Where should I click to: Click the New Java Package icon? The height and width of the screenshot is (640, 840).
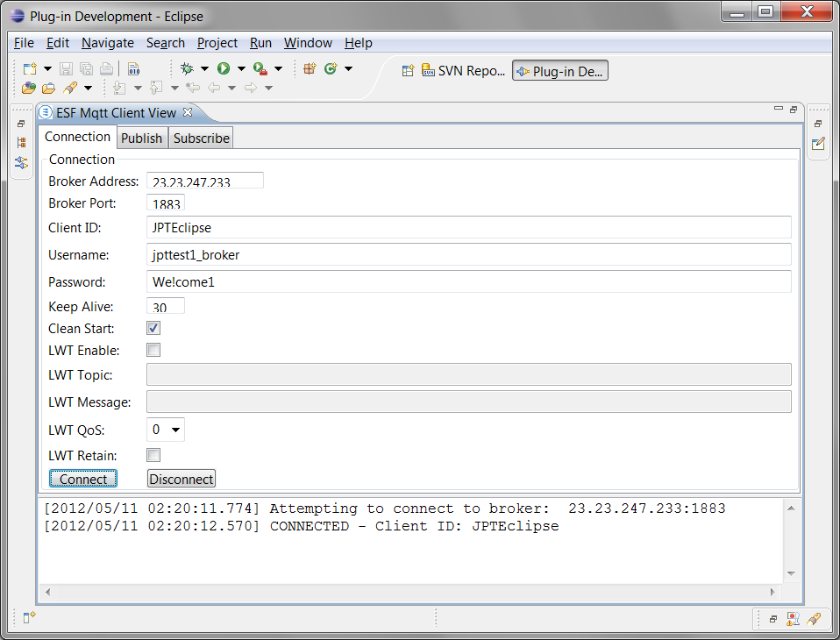point(310,68)
